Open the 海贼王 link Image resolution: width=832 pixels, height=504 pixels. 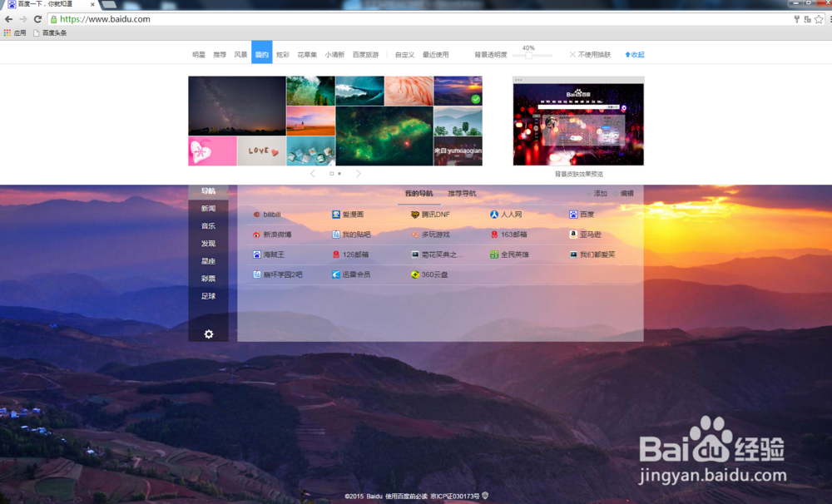(x=274, y=254)
